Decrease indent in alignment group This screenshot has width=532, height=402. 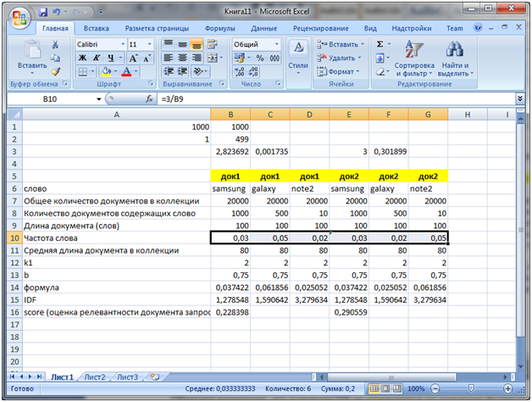tap(169, 71)
